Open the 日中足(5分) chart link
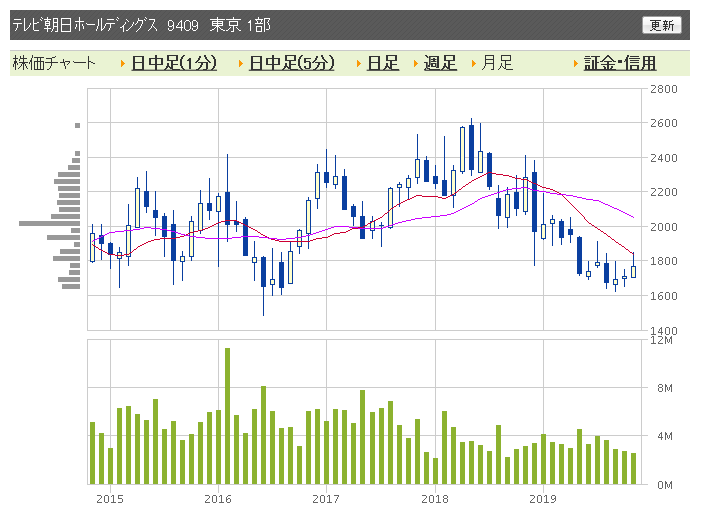Image resolution: width=706 pixels, height=525 pixels. pos(291,63)
